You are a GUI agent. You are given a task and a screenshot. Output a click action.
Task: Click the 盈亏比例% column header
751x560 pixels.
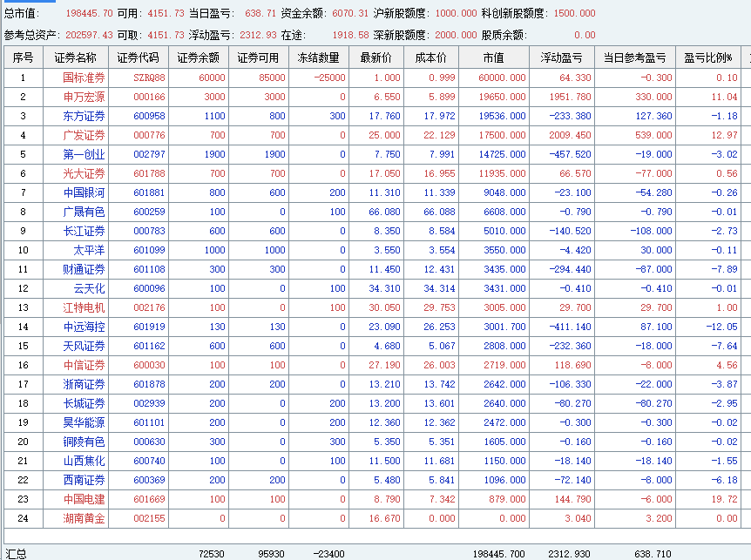(708, 57)
